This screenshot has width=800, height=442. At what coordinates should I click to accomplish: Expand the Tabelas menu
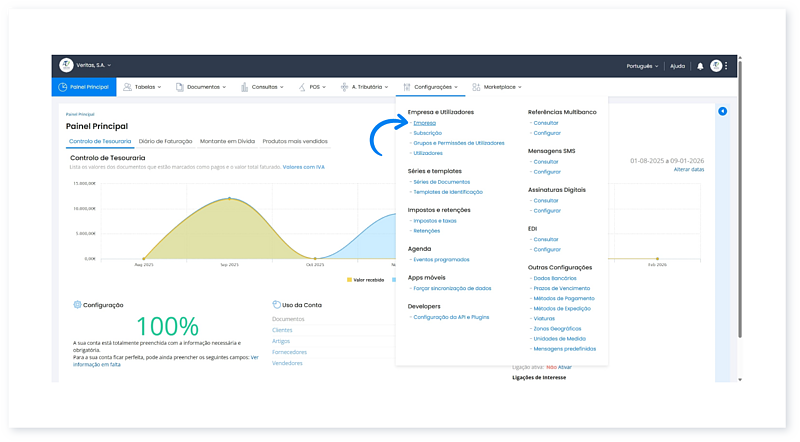point(146,87)
